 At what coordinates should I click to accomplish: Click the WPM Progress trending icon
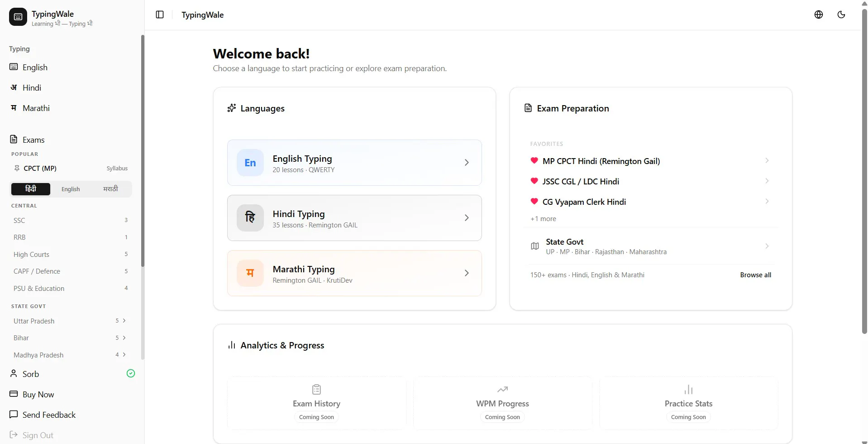pos(502,389)
